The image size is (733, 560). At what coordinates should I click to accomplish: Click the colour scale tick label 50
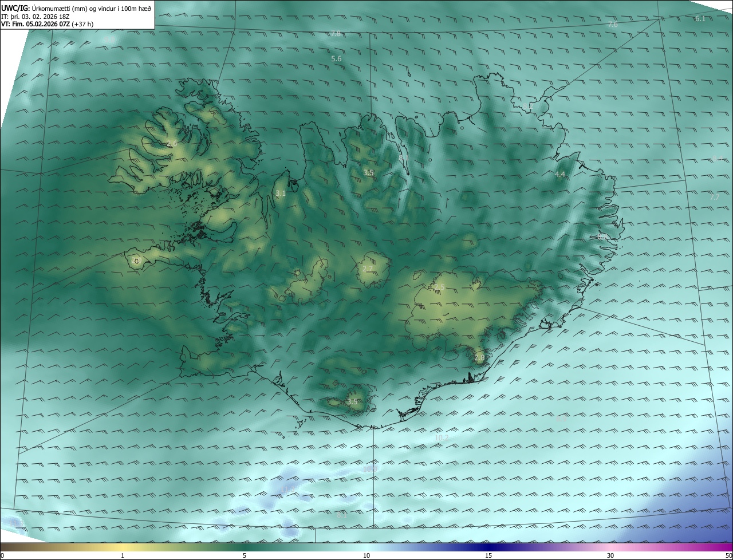(x=728, y=555)
